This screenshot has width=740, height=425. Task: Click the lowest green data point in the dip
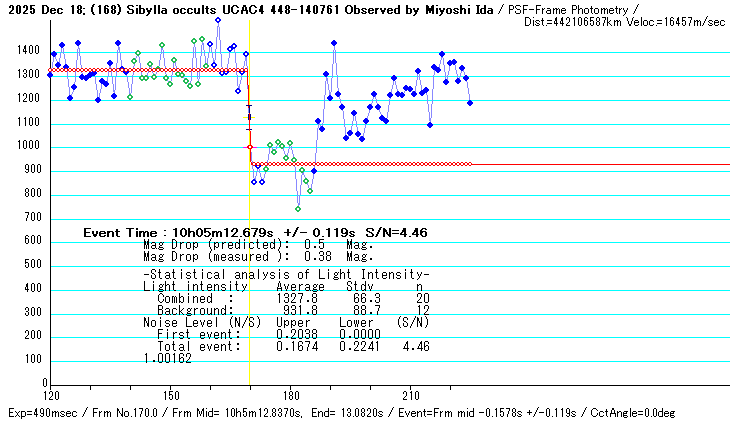tap(298, 208)
